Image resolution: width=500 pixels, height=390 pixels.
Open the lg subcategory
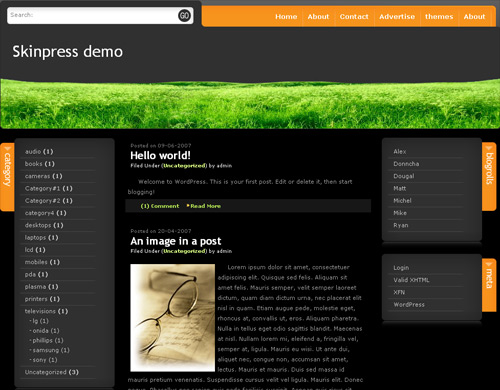(35, 321)
